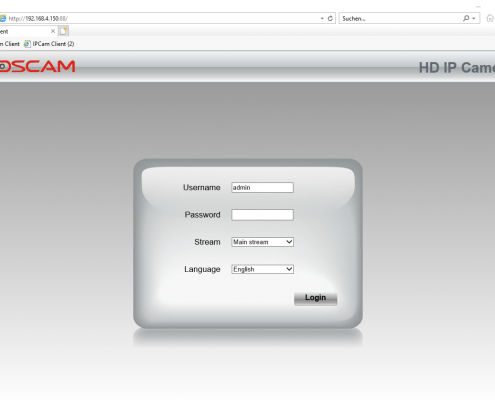Screen dimensions: 495x400
Task: Click the refresh icon in address bar
Action: click(x=330, y=18)
